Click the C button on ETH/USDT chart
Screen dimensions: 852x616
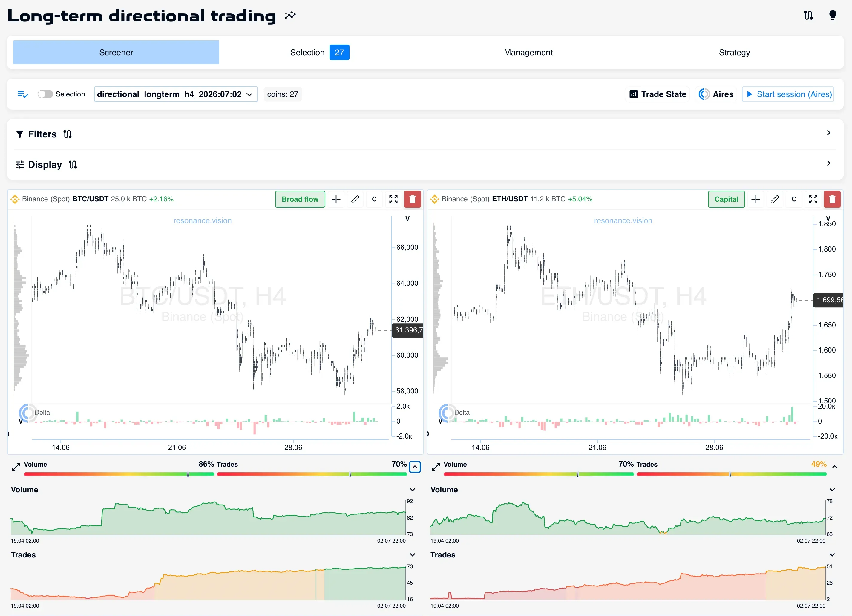[794, 199]
